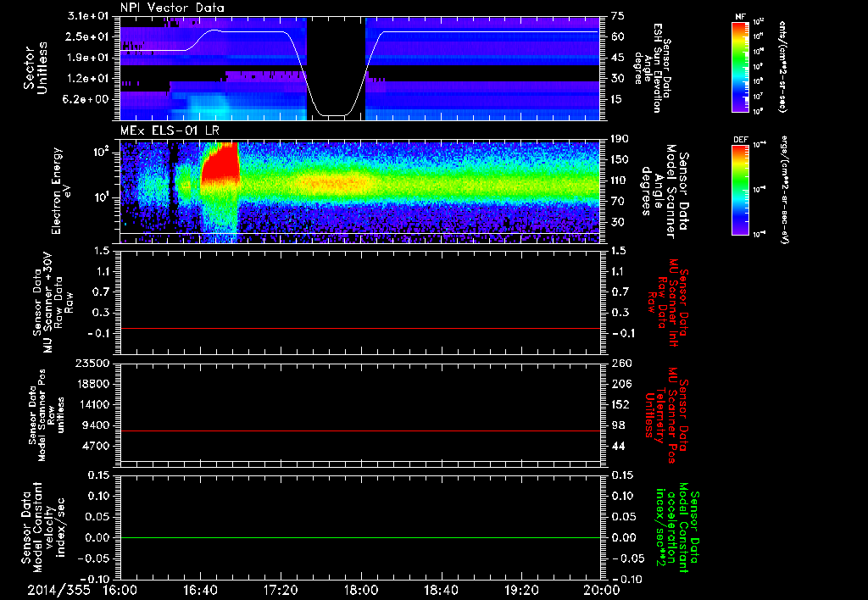Click the 44 telemetry tick label
Image resolution: width=868 pixels, height=600 pixels.
click(618, 446)
